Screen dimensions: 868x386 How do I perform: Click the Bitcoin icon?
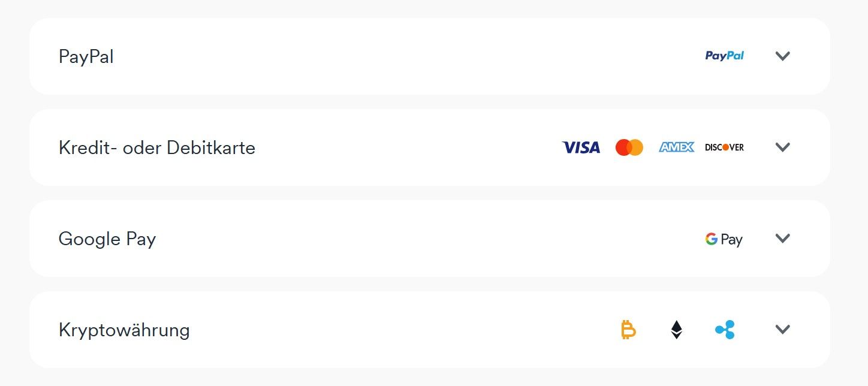click(x=628, y=330)
